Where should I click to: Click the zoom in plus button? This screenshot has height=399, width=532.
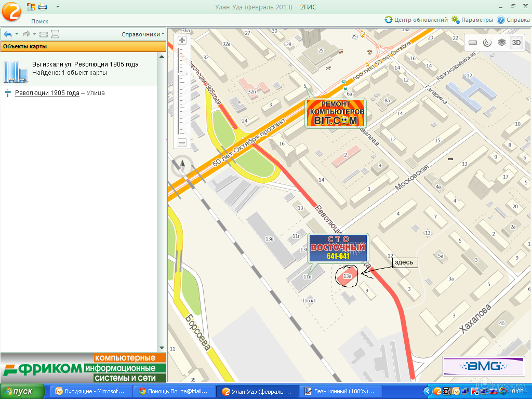pyautogui.click(x=182, y=41)
